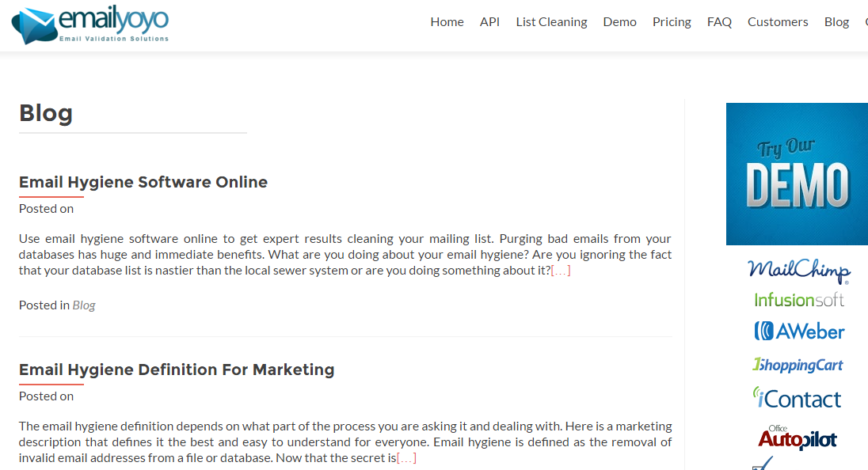Open Email Hygiene Definition For Marketing post
Image resolution: width=868 pixels, height=470 pixels.
tap(177, 370)
